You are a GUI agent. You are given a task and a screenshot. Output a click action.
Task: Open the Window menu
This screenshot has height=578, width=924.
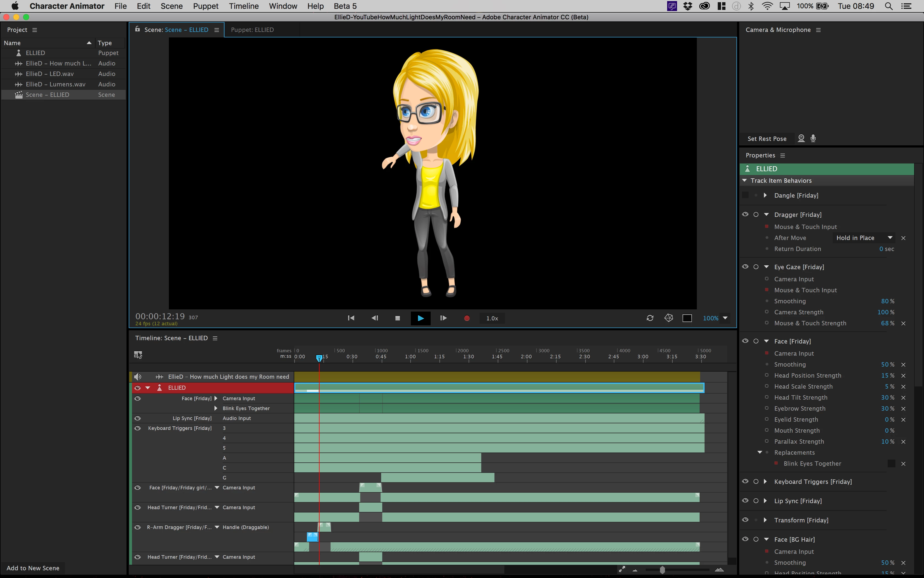[283, 6]
